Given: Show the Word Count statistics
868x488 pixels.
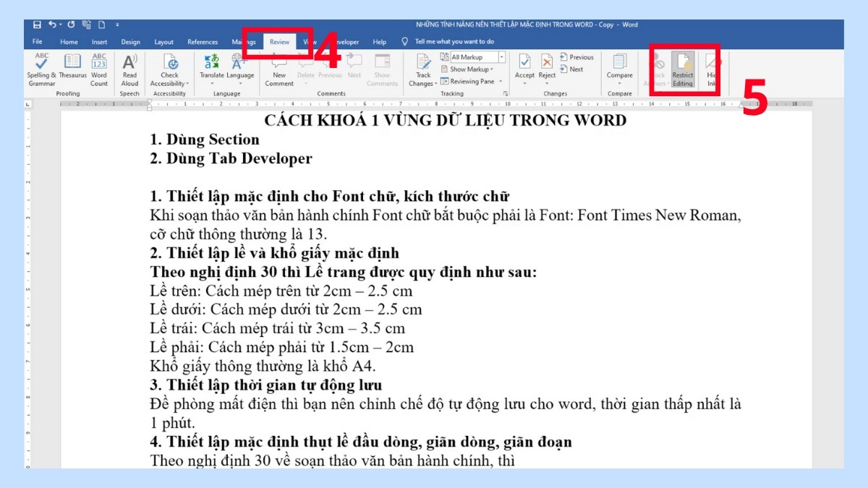Looking at the screenshot, I should [x=98, y=65].
